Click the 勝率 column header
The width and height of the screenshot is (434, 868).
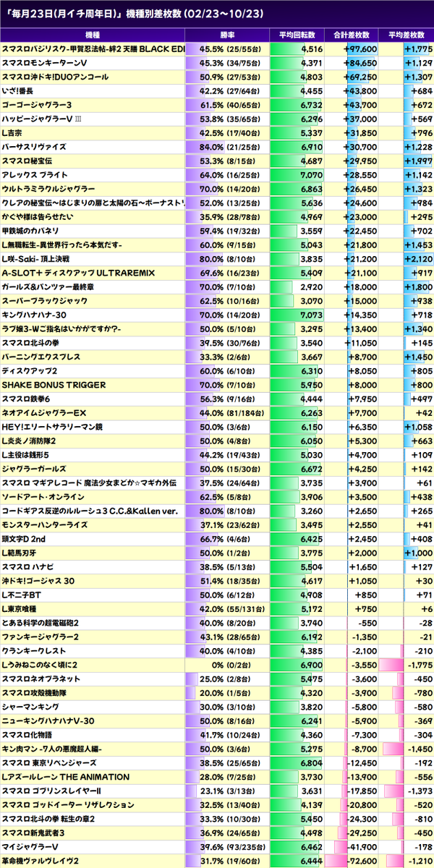227,35
